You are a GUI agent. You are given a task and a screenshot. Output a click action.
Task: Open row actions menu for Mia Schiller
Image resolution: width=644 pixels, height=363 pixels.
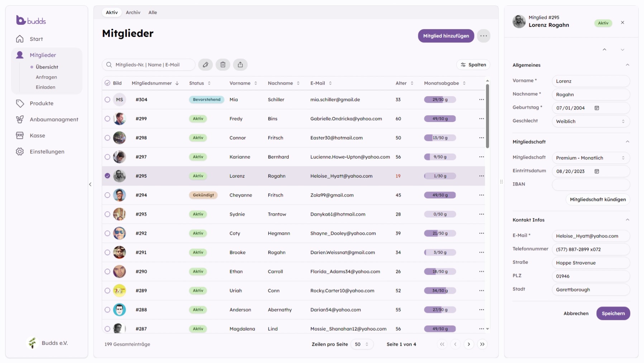coord(481,99)
